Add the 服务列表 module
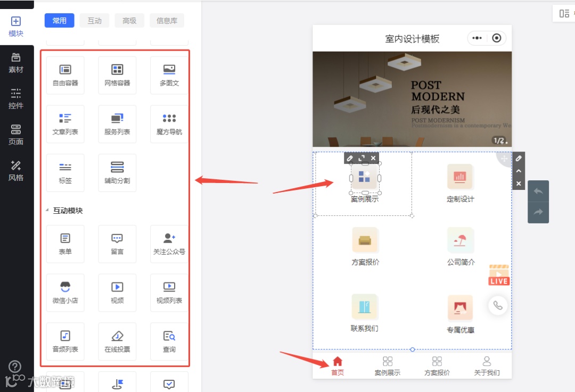This screenshot has height=392, width=575. pyautogui.click(x=117, y=124)
